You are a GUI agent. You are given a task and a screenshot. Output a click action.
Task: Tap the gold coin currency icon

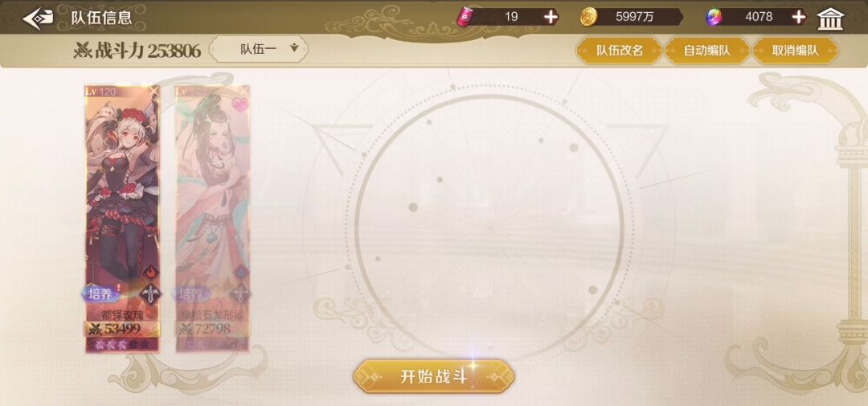tap(588, 17)
